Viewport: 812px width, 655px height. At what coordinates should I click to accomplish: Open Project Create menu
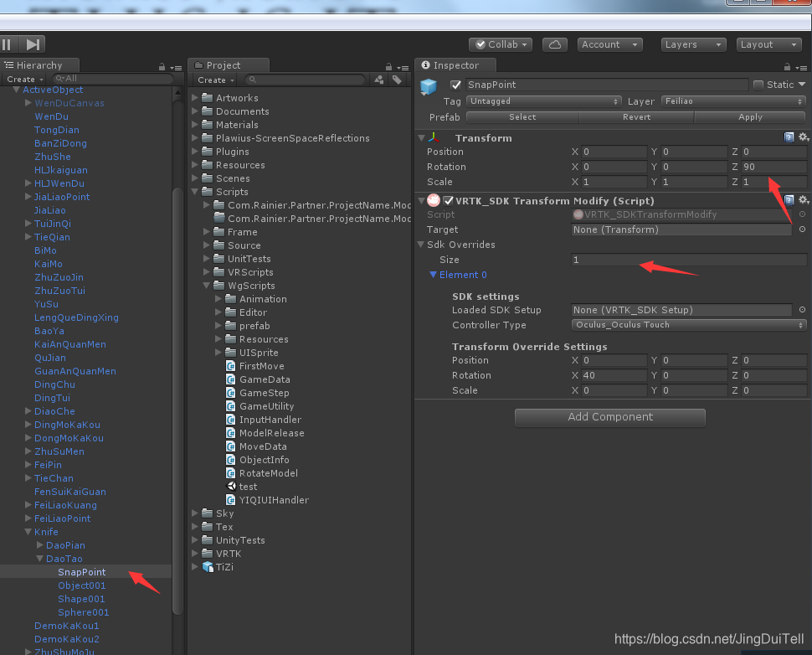(215, 80)
